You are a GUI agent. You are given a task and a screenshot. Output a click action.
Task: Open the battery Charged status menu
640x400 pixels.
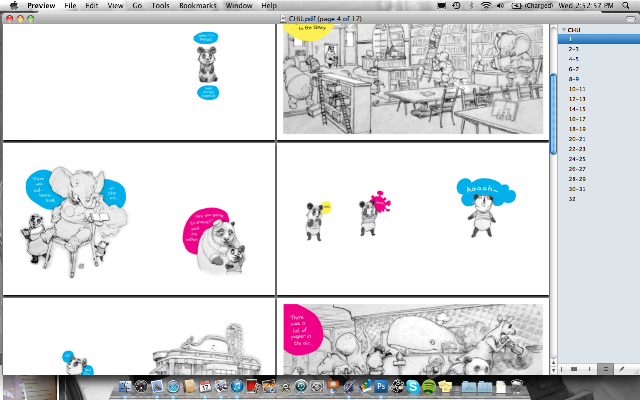point(532,6)
